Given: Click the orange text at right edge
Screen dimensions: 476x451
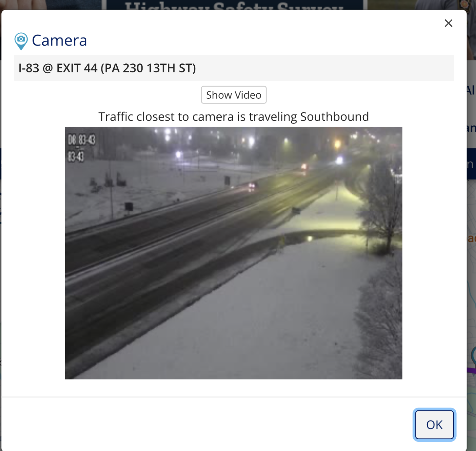Looking at the screenshot, I should pyautogui.click(x=472, y=238).
